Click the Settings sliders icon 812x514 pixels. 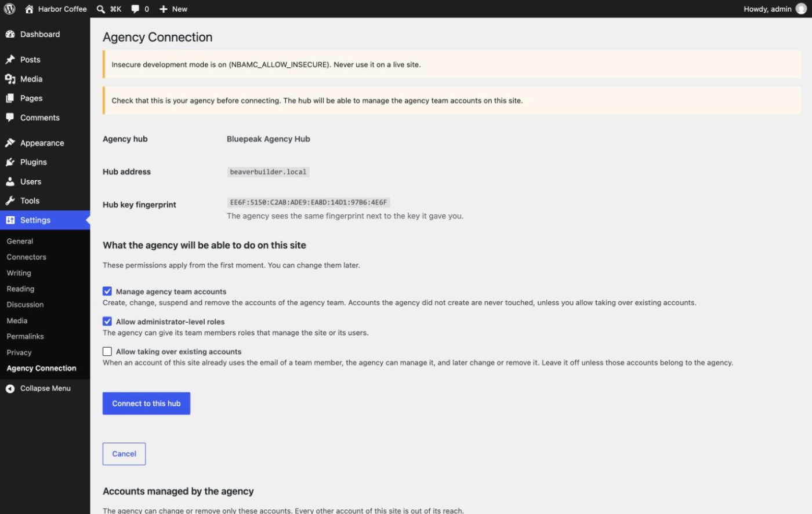click(x=10, y=220)
